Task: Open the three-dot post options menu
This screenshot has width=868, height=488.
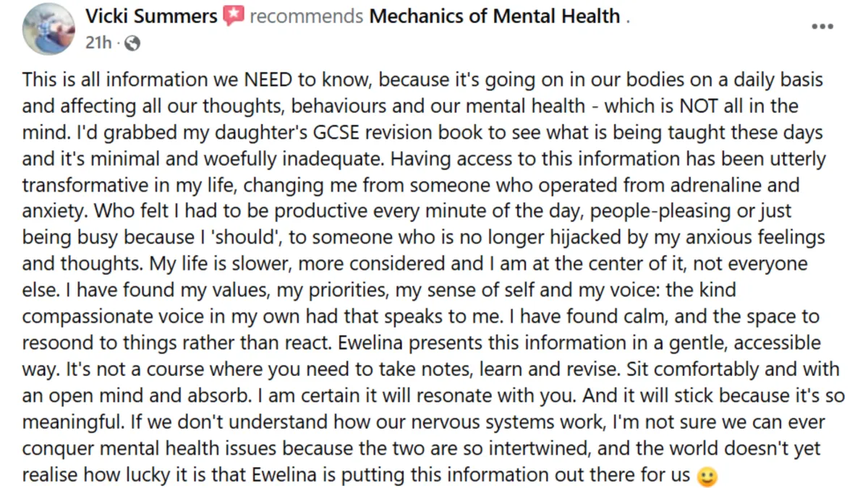Action: (822, 27)
